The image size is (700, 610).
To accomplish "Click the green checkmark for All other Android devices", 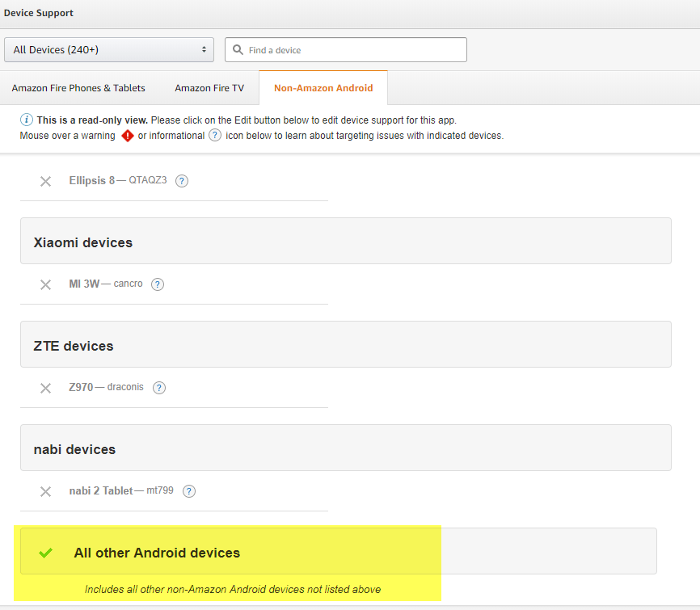I will point(45,553).
